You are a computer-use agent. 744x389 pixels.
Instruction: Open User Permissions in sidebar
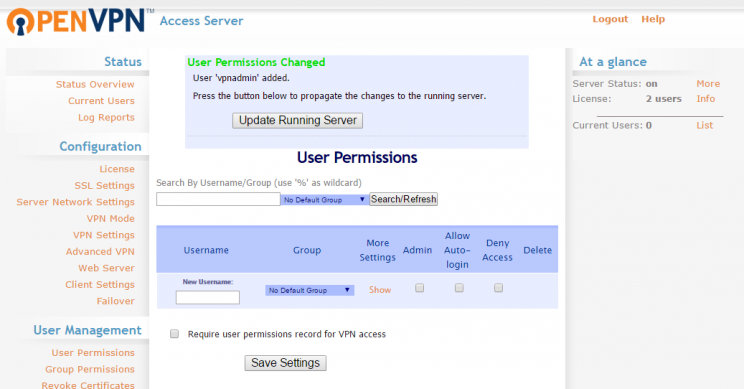point(93,353)
